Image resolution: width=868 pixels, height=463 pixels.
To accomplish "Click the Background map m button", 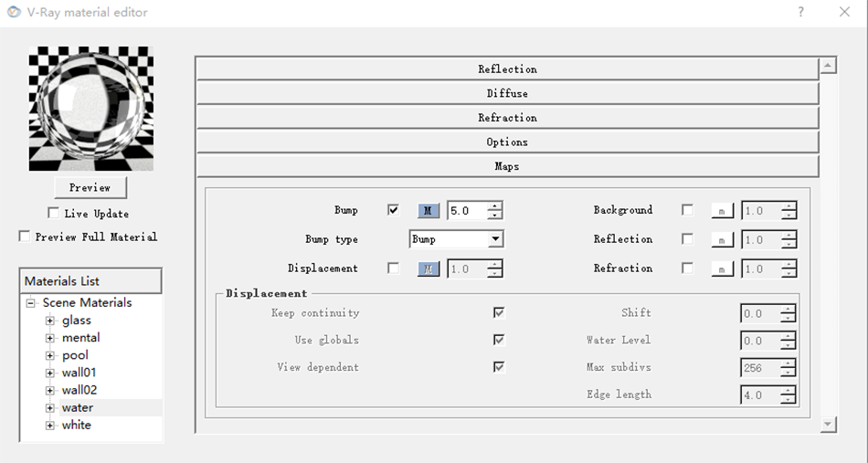I will tap(722, 211).
